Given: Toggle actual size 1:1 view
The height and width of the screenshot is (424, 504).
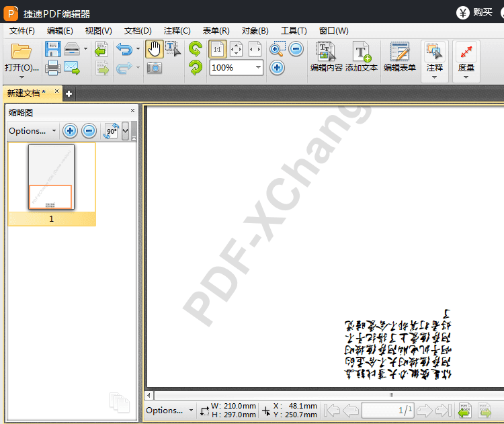Looking at the screenshot, I should click(218, 49).
